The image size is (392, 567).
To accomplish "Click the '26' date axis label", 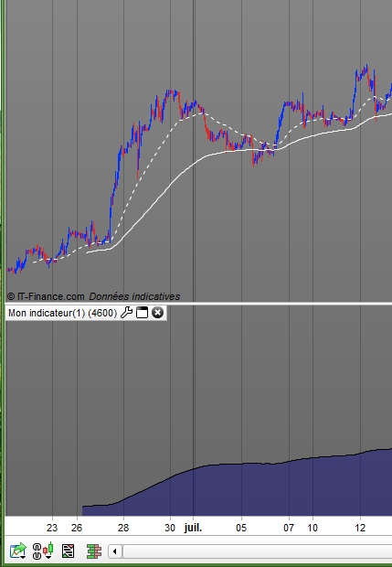I will (77, 528).
